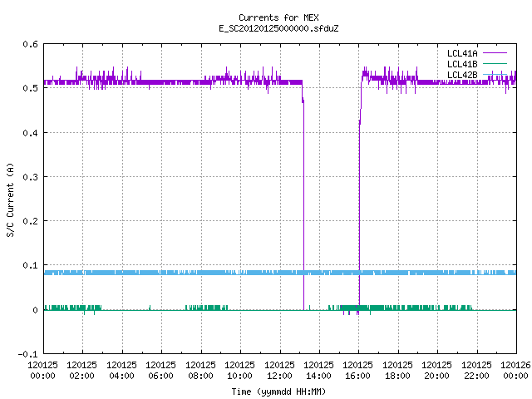Click the x-axis tick label 04:00
This screenshot has height=399, width=532.
coord(121,376)
